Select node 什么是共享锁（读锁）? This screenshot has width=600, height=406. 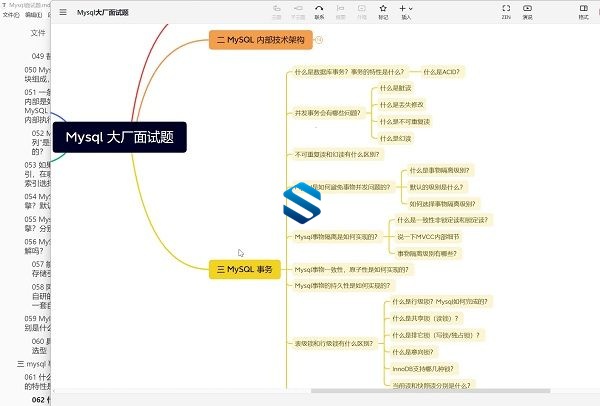point(425,318)
